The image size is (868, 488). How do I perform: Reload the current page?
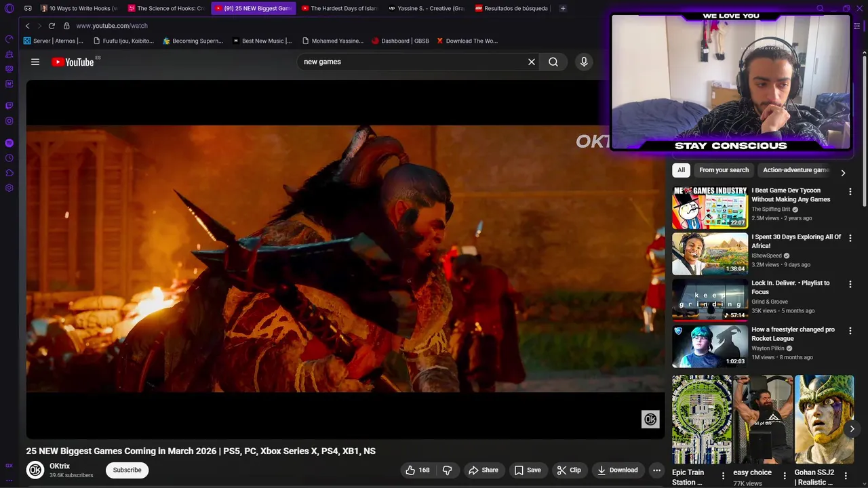52,26
